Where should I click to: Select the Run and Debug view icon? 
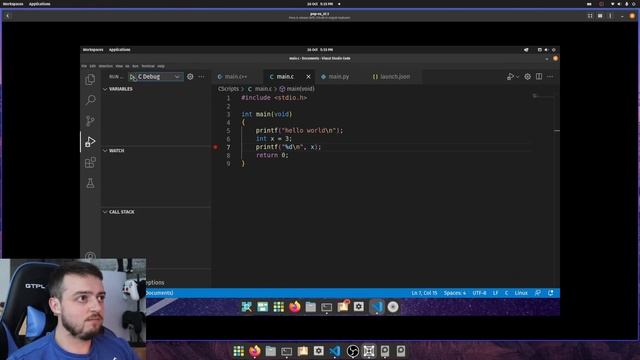(90, 142)
